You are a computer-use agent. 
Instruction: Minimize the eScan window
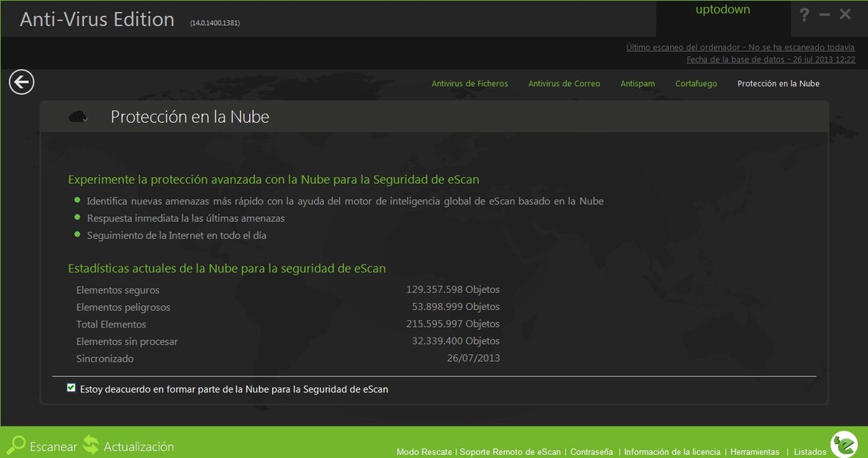(x=824, y=15)
